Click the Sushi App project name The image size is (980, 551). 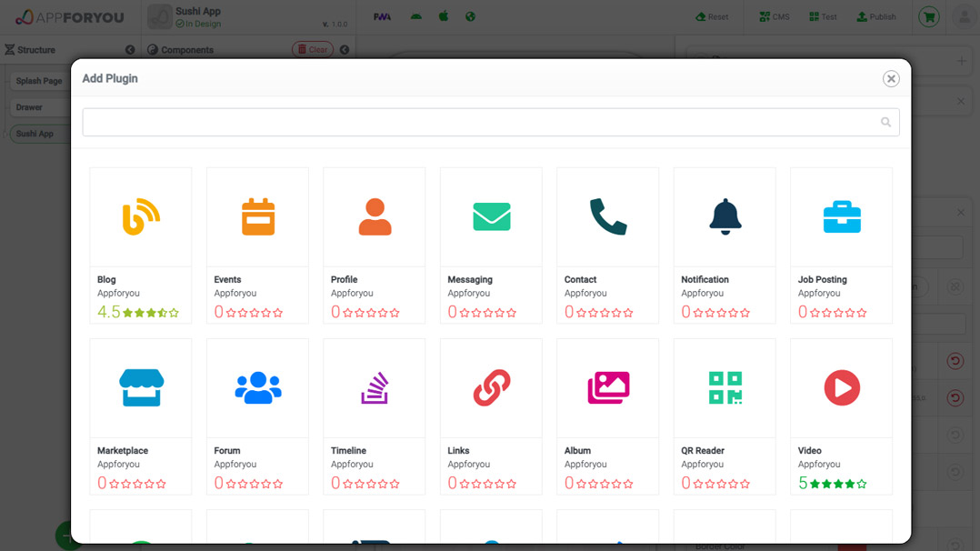point(198,11)
